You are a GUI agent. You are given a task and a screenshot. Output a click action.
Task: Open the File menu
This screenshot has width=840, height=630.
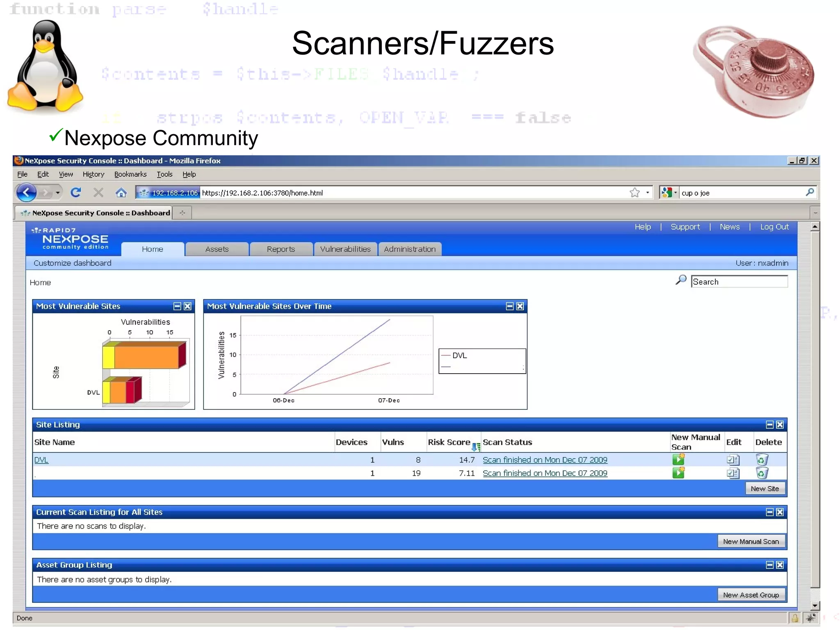tap(22, 174)
